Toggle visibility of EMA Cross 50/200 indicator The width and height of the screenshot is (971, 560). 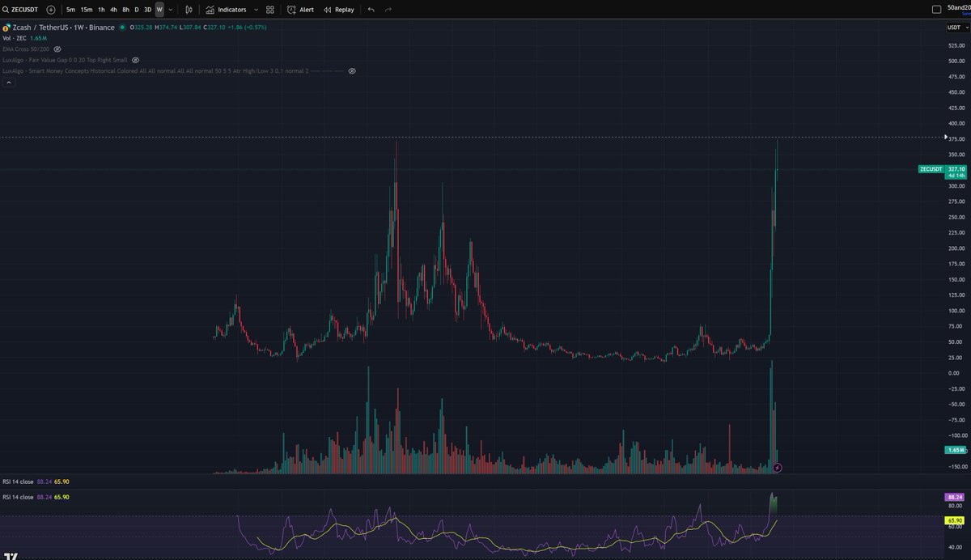coord(57,49)
